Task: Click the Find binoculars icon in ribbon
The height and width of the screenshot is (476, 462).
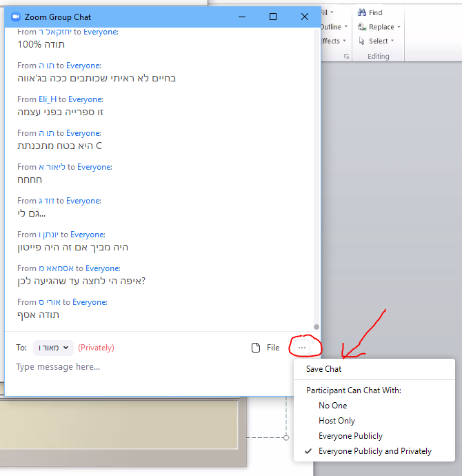Action: [x=362, y=12]
